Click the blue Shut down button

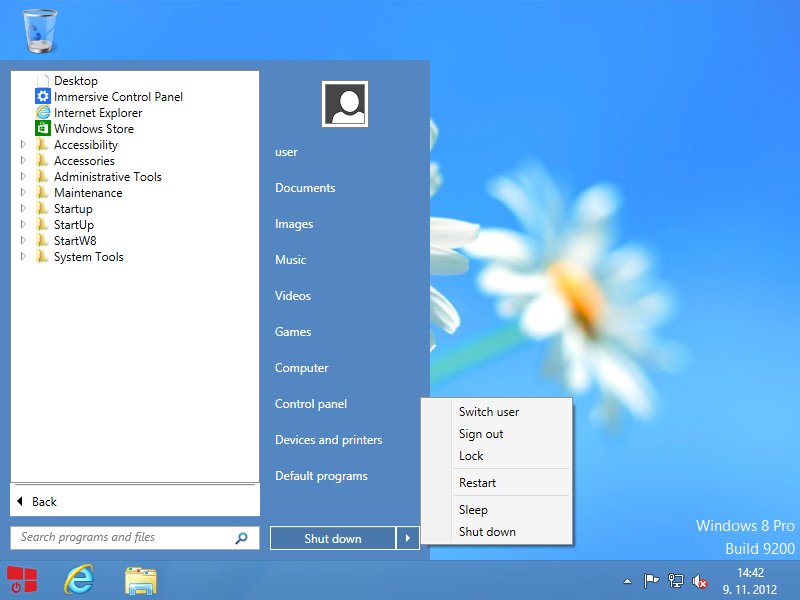(333, 538)
